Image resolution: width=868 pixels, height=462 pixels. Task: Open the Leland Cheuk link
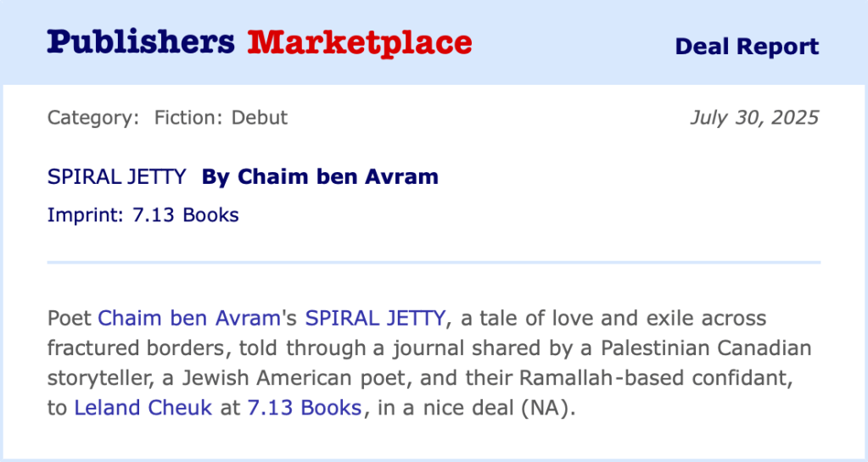[x=143, y=407]
